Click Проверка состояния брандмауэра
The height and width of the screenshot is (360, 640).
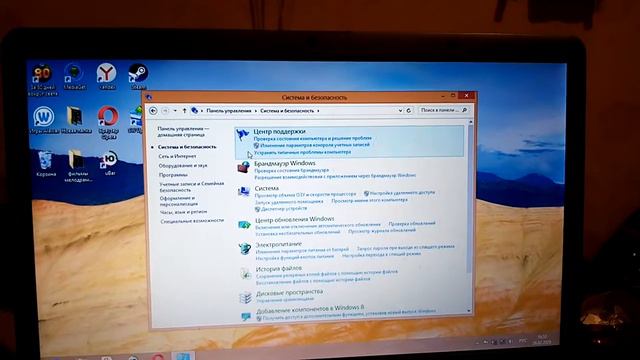tap(291, 170)
